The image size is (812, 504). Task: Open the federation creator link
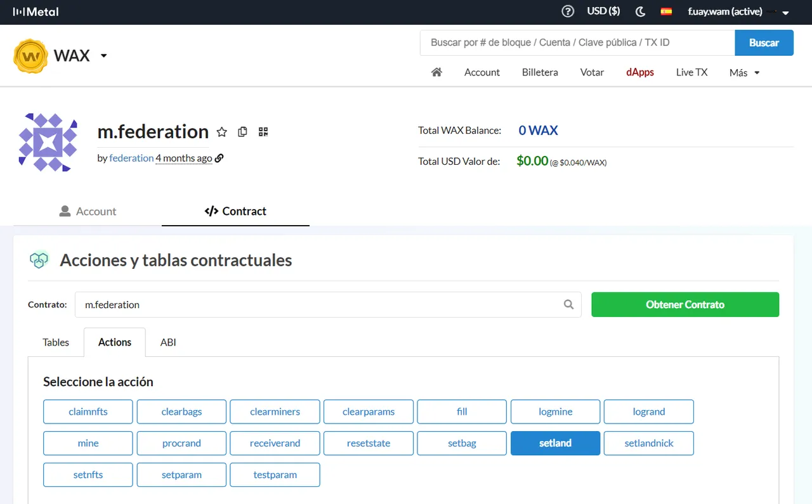[x=131, y=158]
